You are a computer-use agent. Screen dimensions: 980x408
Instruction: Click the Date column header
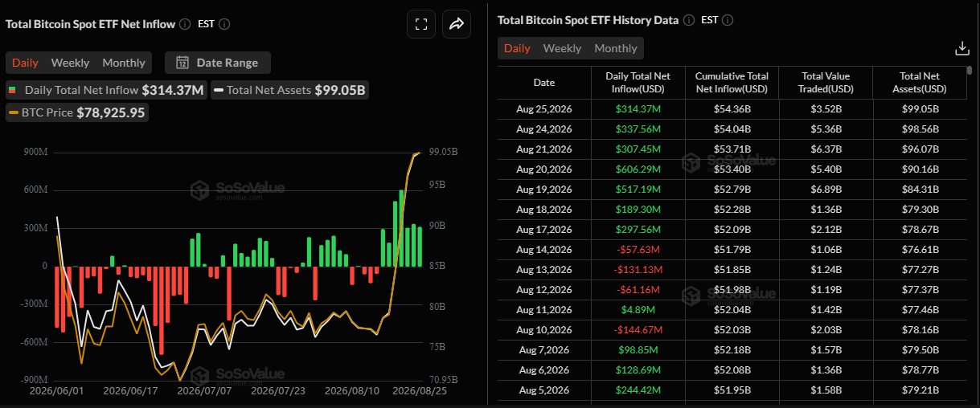click(x=544, y=83)
